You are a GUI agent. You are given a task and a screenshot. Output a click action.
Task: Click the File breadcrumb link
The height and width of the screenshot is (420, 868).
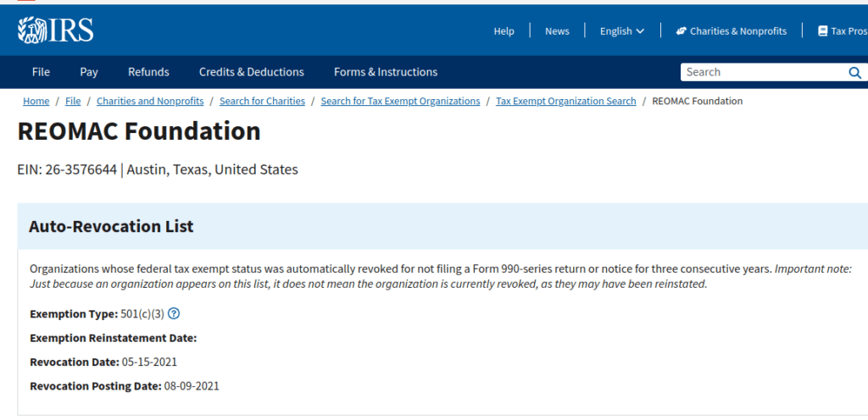coord(73,101)
